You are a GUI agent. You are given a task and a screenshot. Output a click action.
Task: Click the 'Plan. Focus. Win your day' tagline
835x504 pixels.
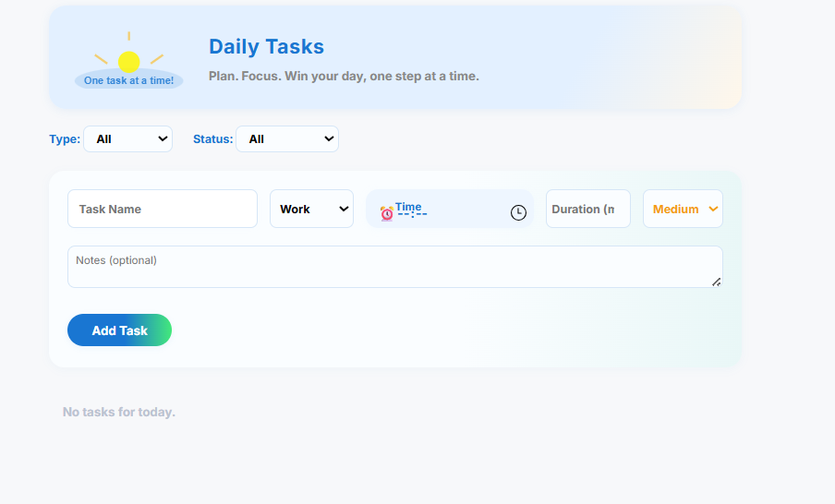point(344,76)
